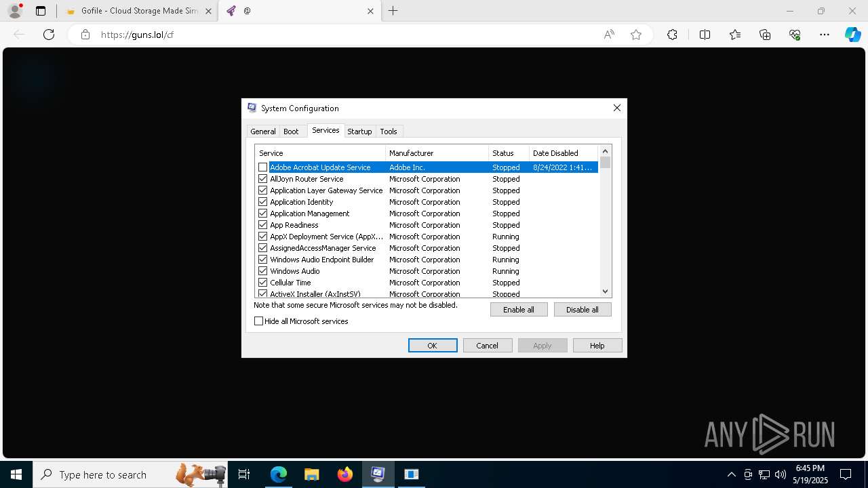Open the Copilot sidebar icon
Viewport: 868px width, 488px height.
click(852, 35)
